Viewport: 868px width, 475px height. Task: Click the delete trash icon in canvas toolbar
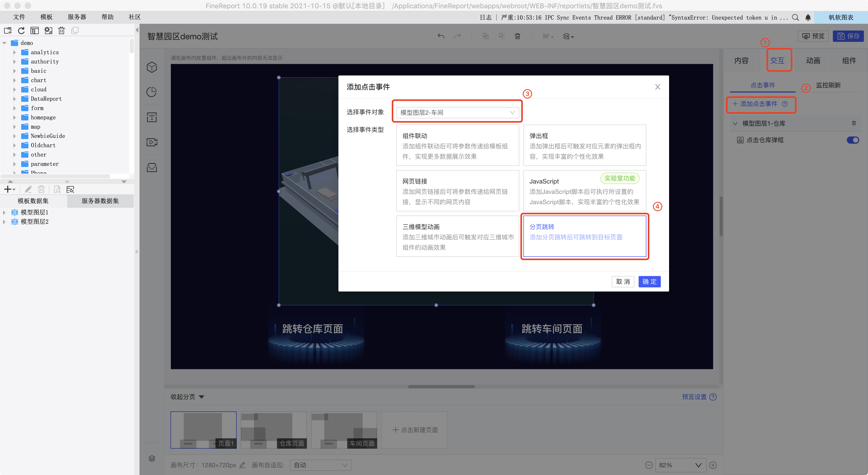(x=517, y=36)
